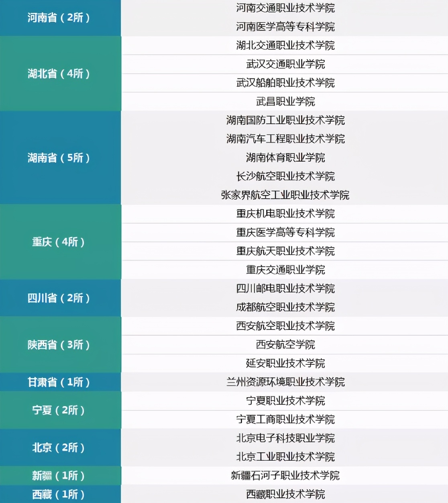Click the 成都航空职业技术学院 row
448x503 pixels.
285,307
